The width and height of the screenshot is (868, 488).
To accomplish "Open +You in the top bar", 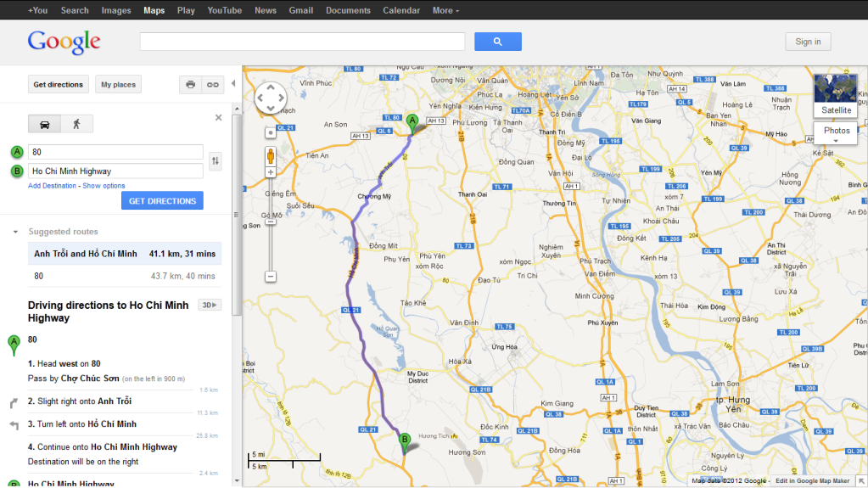I will click(x=37, y=10).
